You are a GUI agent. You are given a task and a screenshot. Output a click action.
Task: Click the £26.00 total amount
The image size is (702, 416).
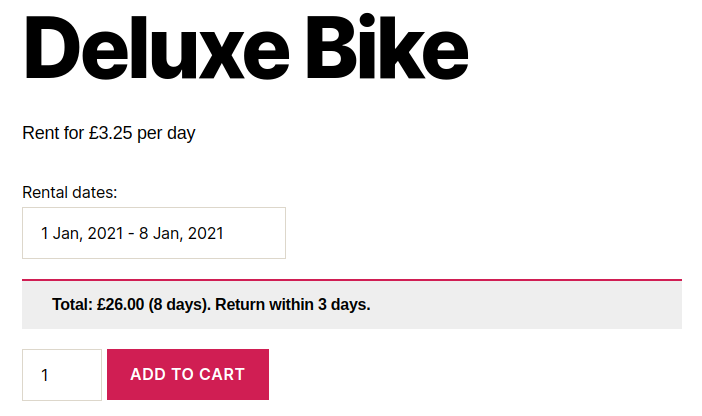(120, 305)
